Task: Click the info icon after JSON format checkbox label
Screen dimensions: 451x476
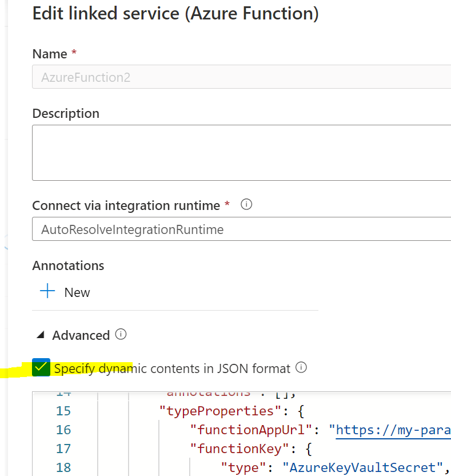Action: point(301,368)
